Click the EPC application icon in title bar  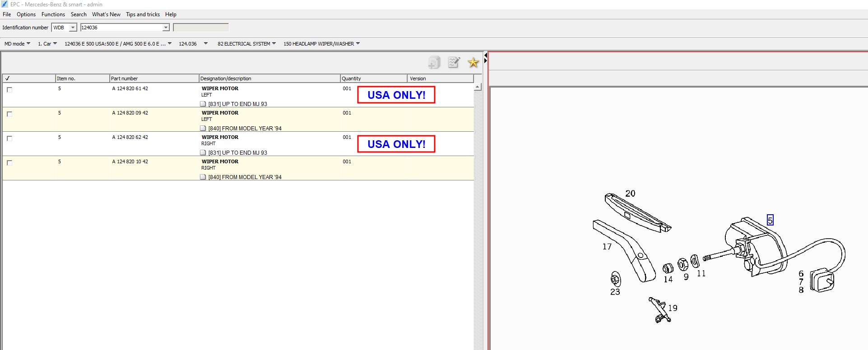5,4
